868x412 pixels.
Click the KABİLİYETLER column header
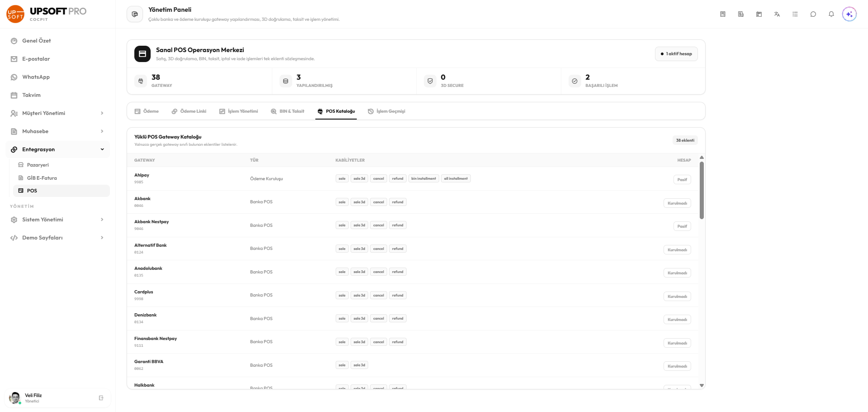[350, 160]
